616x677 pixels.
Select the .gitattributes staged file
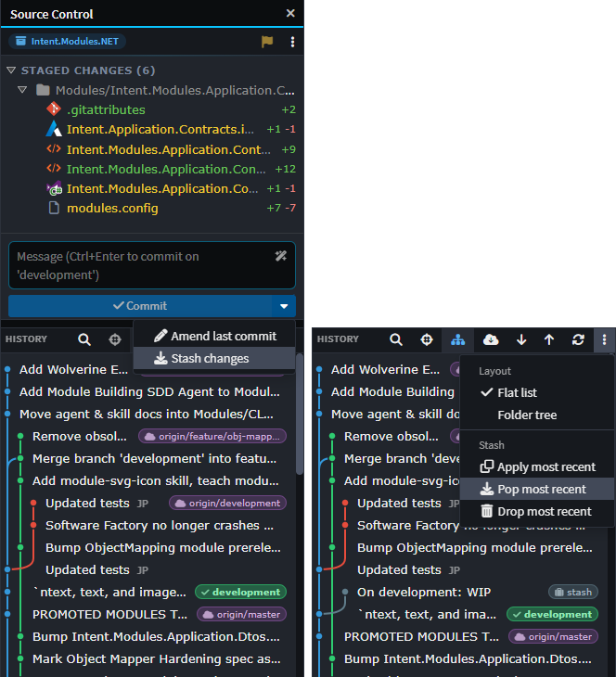151,109
